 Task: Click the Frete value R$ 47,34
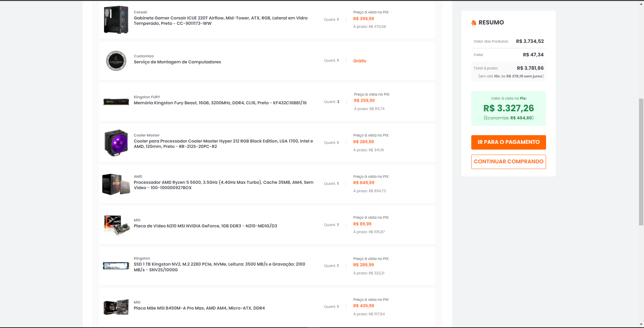click(533, 55)
